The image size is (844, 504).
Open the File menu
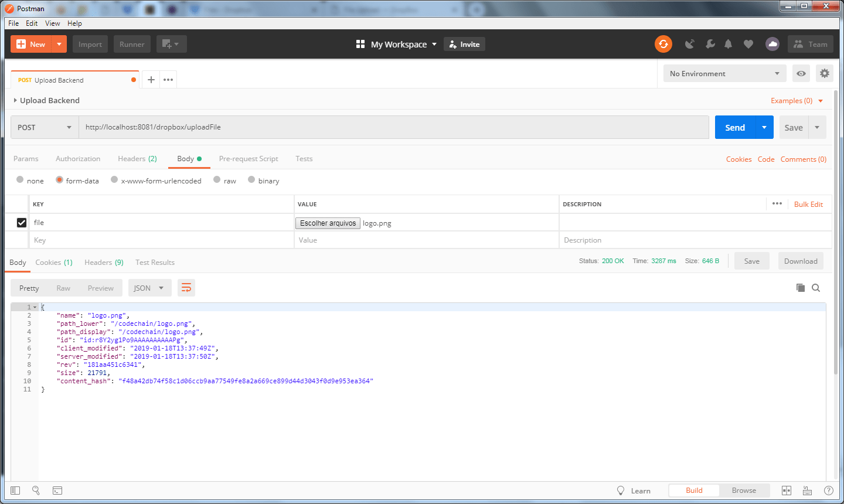pos(13,23)
